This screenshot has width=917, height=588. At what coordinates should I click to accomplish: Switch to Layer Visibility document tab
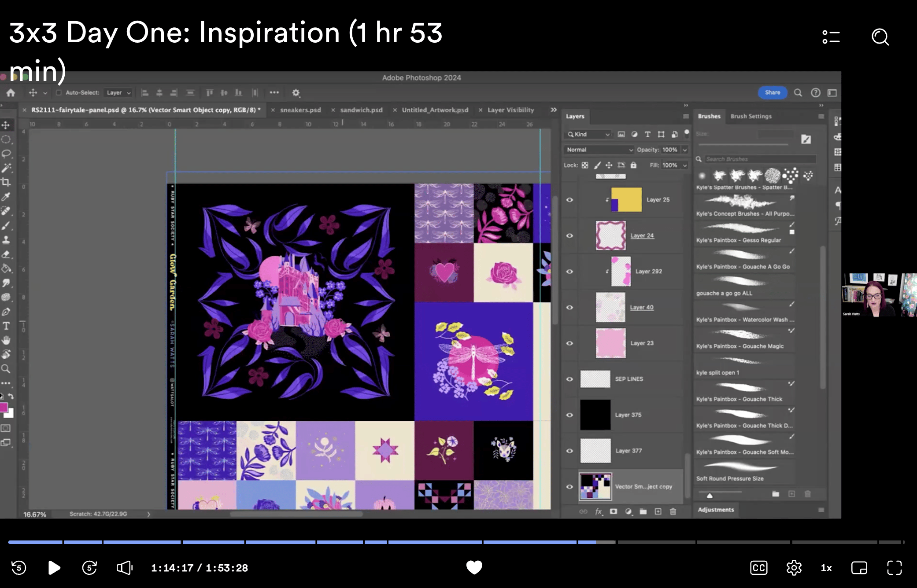pos(510,110)
